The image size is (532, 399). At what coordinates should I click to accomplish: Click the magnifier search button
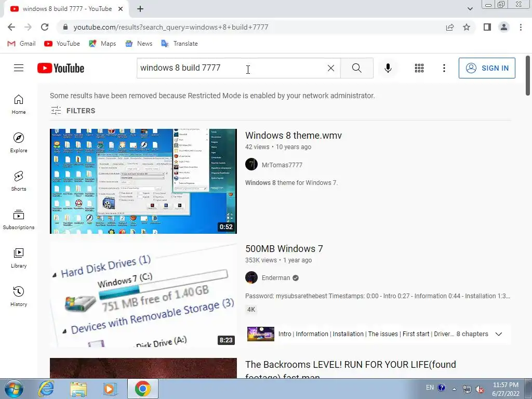[x=356, y=68]
